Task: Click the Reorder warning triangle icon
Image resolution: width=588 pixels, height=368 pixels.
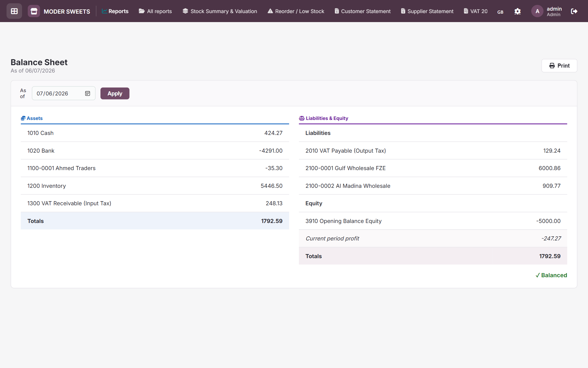Action: coord(270,11)
